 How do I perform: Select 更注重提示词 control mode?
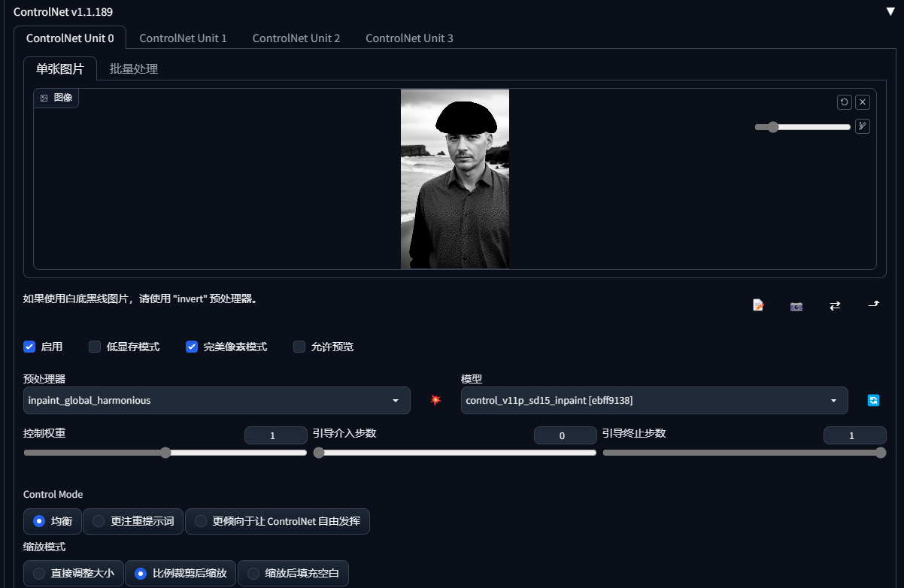[x=133, y=521]
